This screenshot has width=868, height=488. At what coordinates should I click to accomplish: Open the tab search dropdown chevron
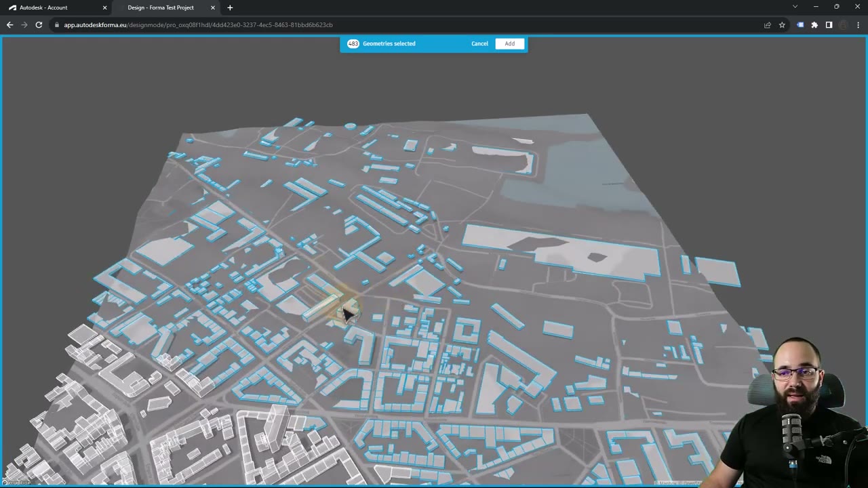(x=795, y=7)
